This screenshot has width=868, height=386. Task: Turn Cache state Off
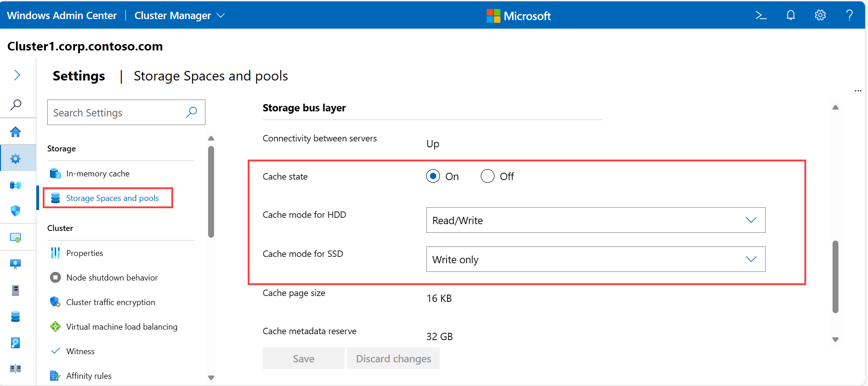click(x=488, y=176)
